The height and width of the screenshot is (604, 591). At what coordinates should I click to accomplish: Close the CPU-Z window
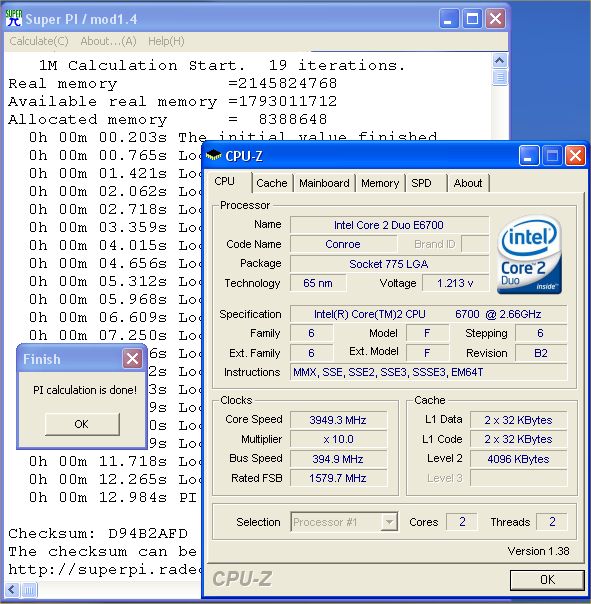point(575,156)
